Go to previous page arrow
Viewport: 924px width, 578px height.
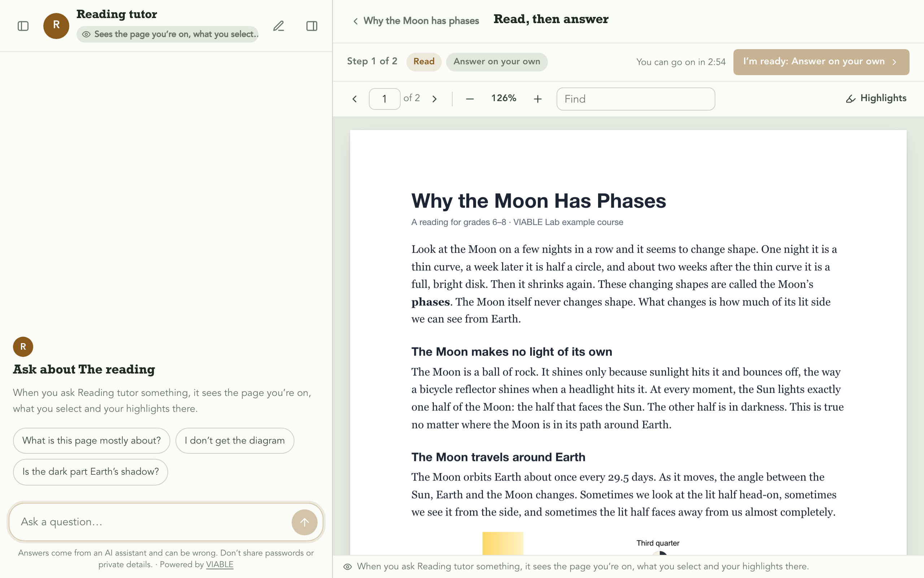click(355, 99)
